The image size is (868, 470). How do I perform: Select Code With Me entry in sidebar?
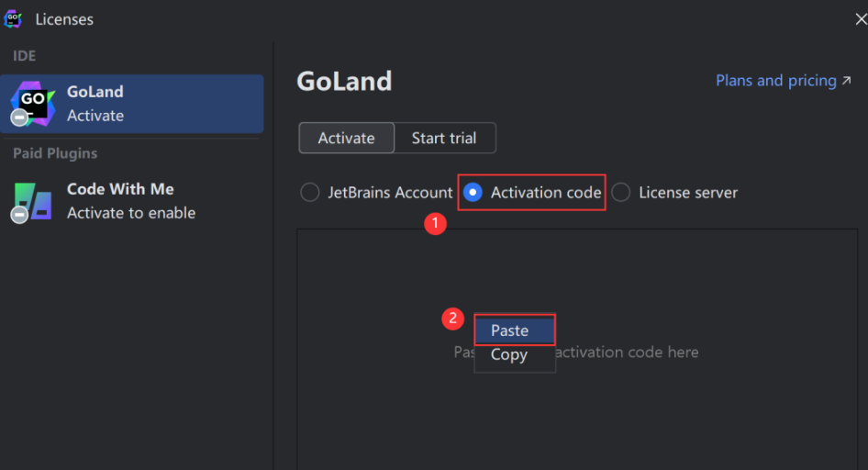(132, 202)
